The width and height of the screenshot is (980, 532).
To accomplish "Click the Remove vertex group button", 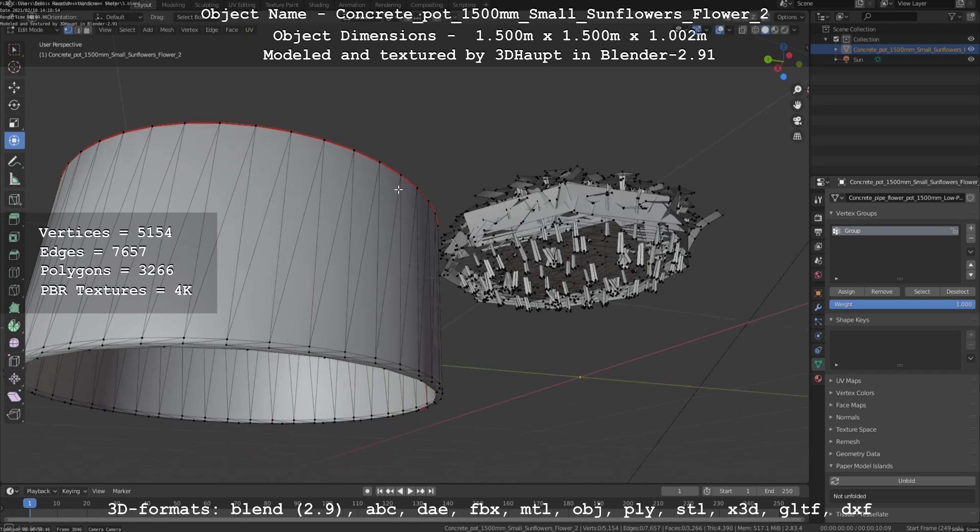I will pos(882,292).
